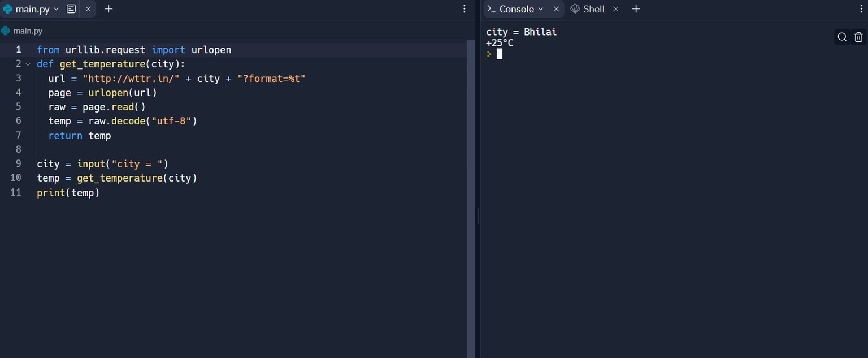Click 'page.read()' on line 5

pyautogui.click(x=114, y=107)
